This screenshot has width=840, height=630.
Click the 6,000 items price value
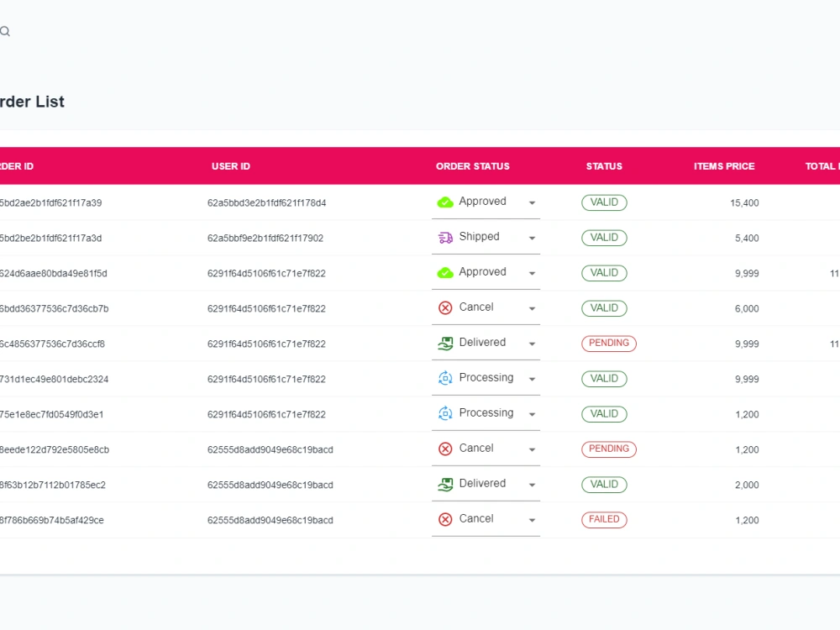pos(747,309)
